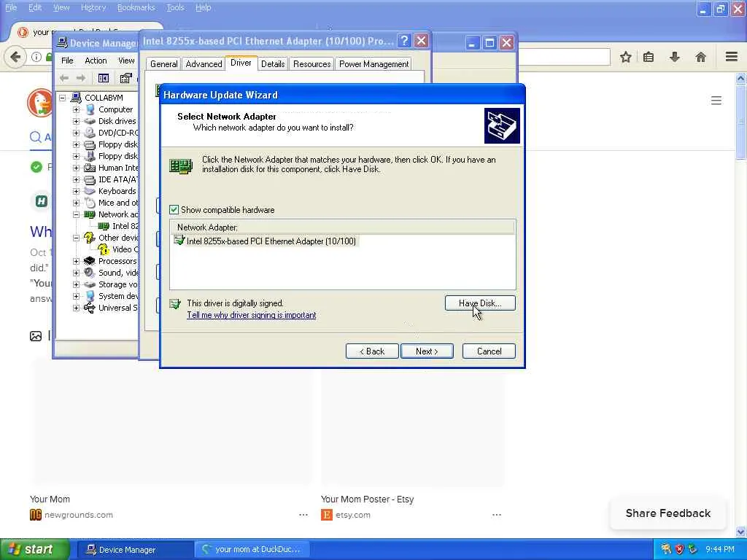Expand the Human Interface Devices node

(x=76, y=168)
